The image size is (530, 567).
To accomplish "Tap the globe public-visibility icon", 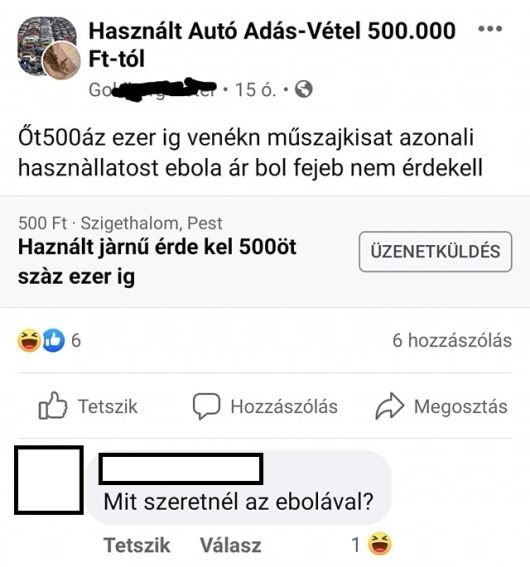I will coord(304,89).
